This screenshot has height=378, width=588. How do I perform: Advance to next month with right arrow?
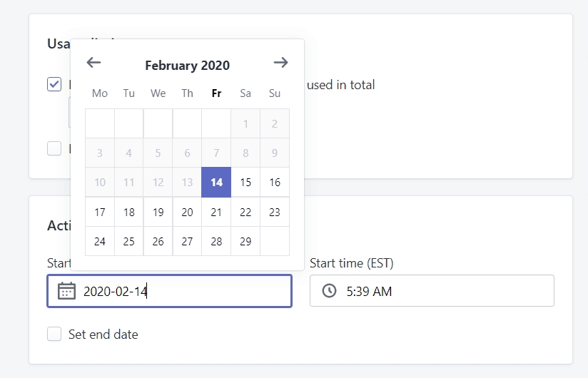(x=280, y=63)
